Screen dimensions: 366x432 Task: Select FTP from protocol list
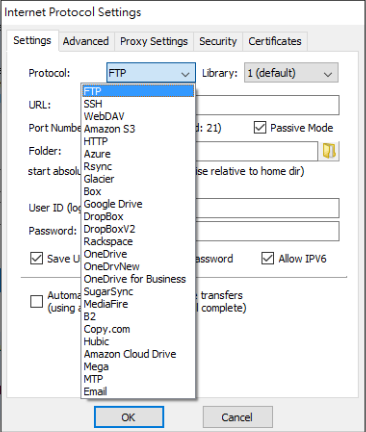[138, 91]
